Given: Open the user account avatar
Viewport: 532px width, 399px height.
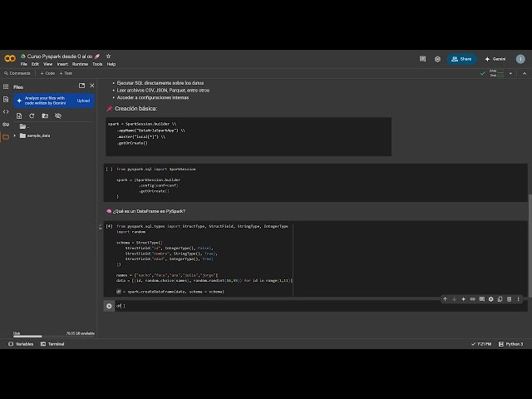Looking at the screenshot, I should 520,59.
